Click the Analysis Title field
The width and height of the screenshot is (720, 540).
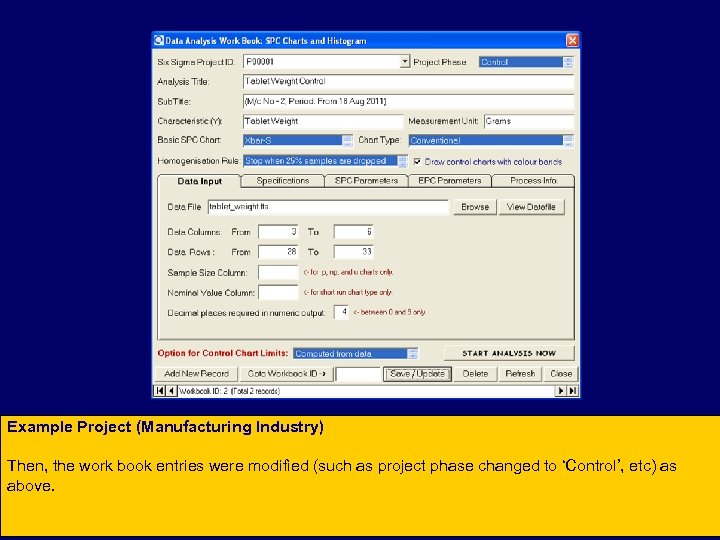(408, 82)
